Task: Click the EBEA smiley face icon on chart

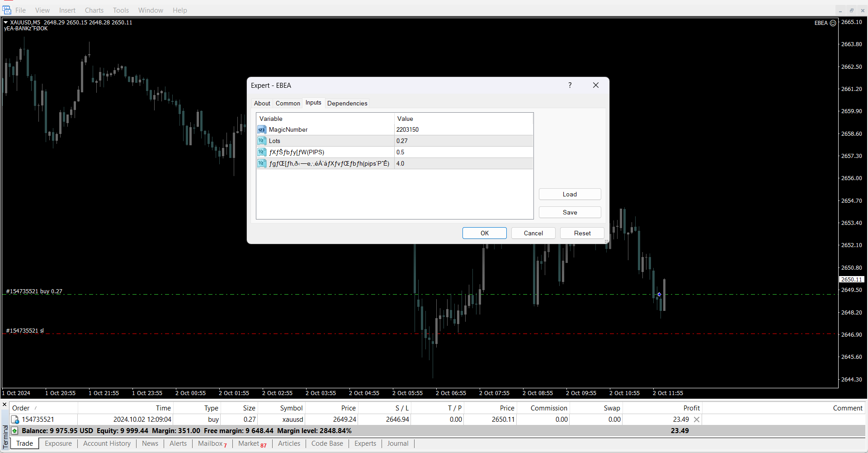Action: pyautogui.click(x=833, y=23)
